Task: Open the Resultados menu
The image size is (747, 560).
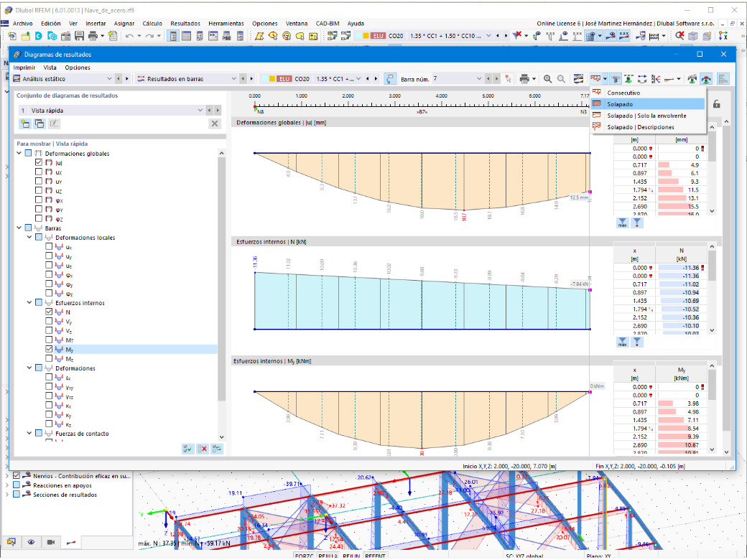Action: [x=185, y=23]
